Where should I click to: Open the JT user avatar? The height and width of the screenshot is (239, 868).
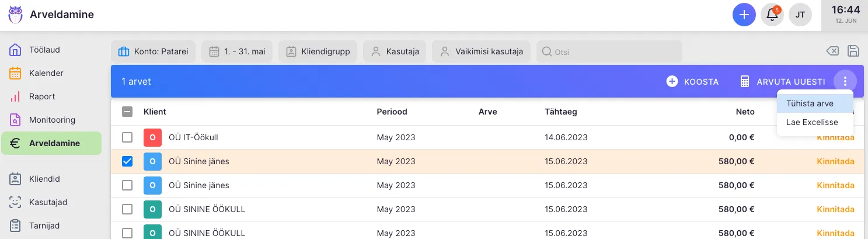coord(800,15)
